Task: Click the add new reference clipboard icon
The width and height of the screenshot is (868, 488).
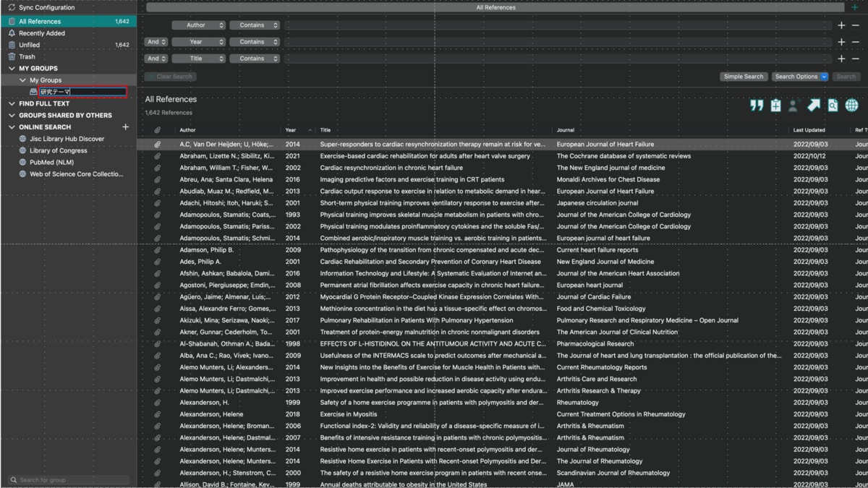Action: coord(775,106)
